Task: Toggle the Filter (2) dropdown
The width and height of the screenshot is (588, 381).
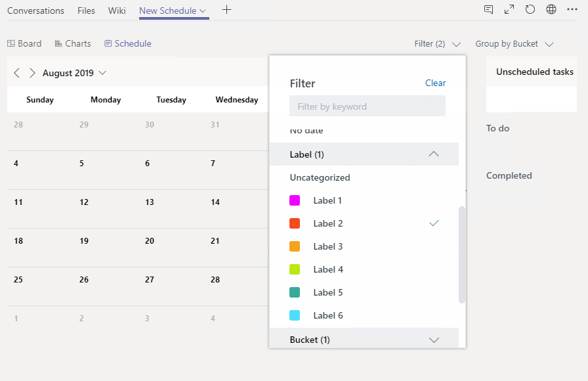Action: click(x=437, y=44)
